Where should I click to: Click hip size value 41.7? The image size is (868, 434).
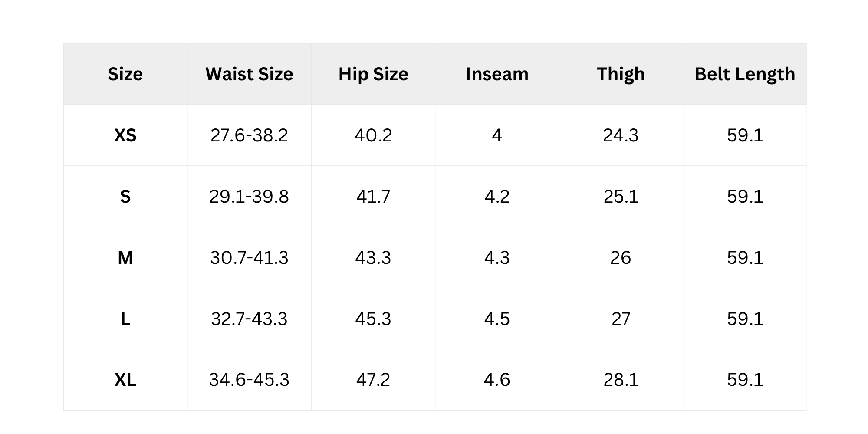tap(373, 197)
